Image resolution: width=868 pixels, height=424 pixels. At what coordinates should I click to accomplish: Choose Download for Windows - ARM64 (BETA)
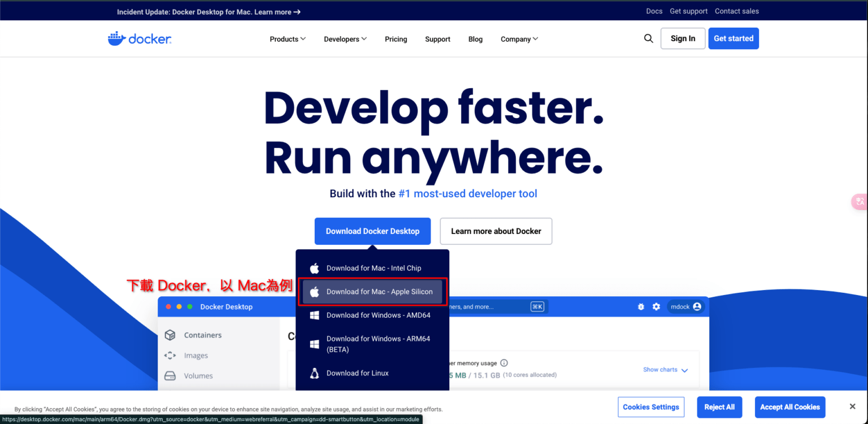pyautogui.click(x=372, y=344)
